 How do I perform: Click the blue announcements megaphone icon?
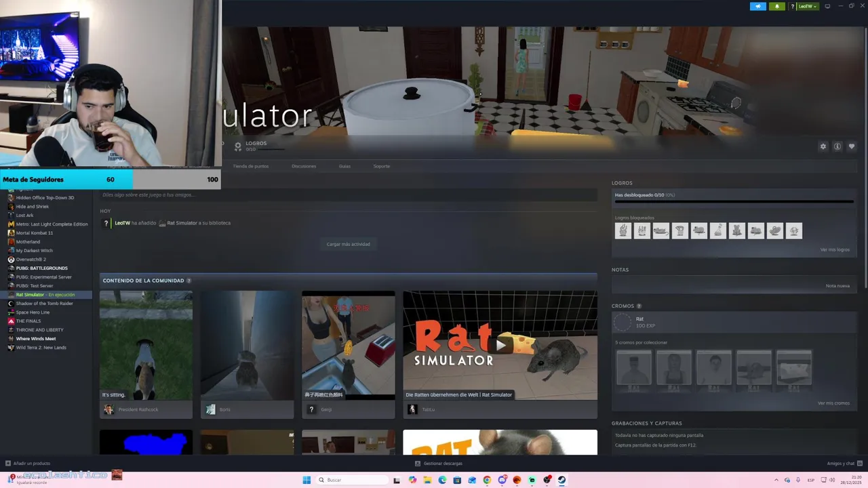(757, 6)
